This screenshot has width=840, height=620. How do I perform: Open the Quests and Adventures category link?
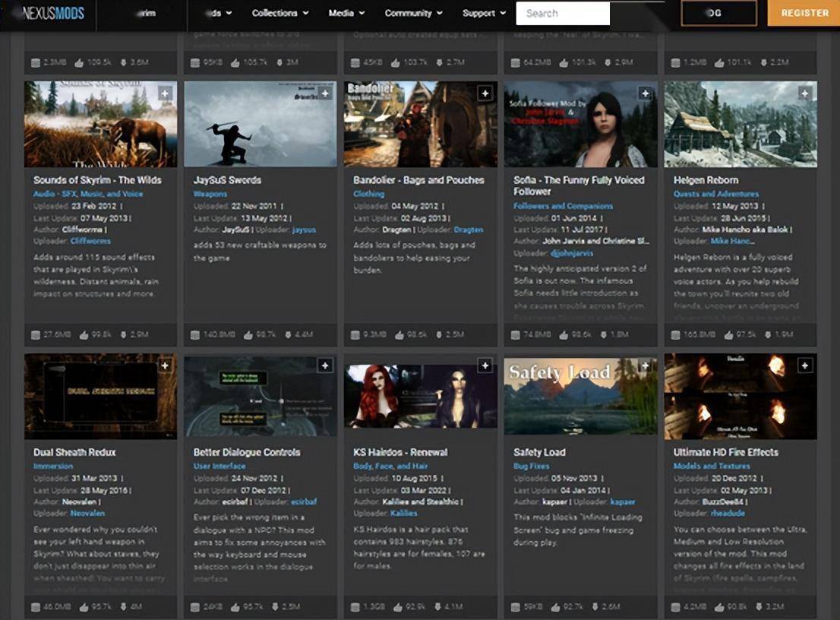[x=716, y=194]
